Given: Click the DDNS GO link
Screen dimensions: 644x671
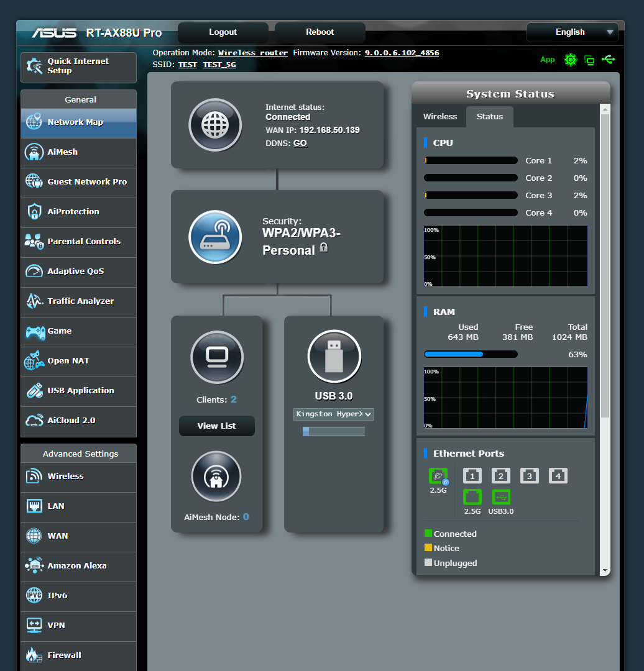Looking at the screenshot, I should click(x=300, y=143).
